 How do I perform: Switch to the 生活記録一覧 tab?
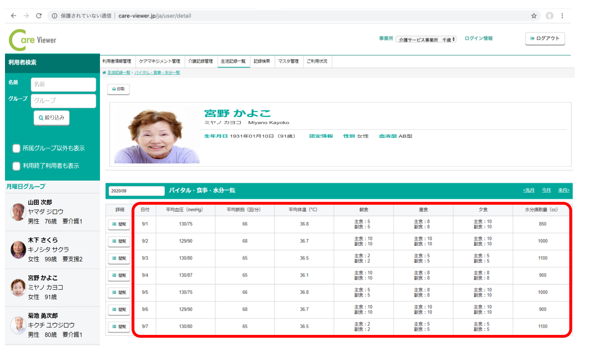(233, 61)
